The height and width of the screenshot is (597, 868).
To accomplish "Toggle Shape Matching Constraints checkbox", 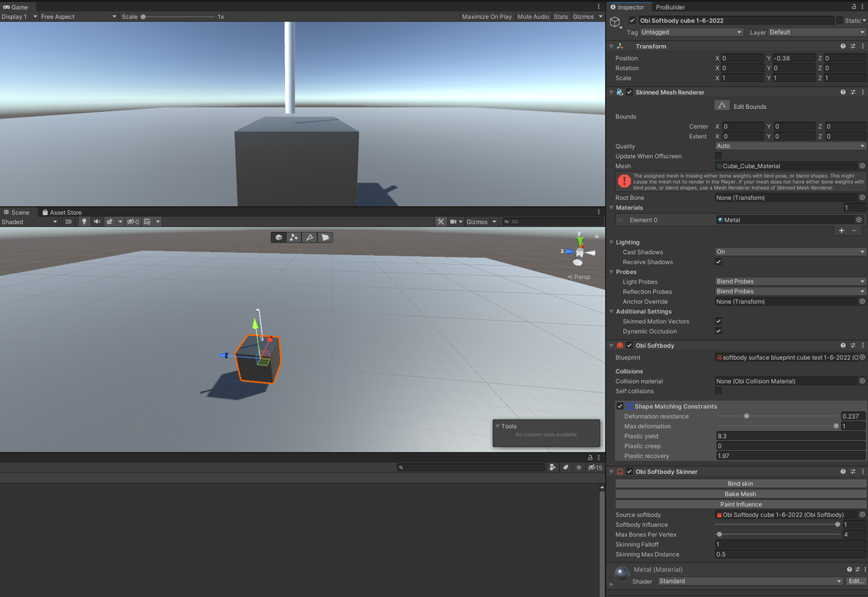I will point(620,406).
